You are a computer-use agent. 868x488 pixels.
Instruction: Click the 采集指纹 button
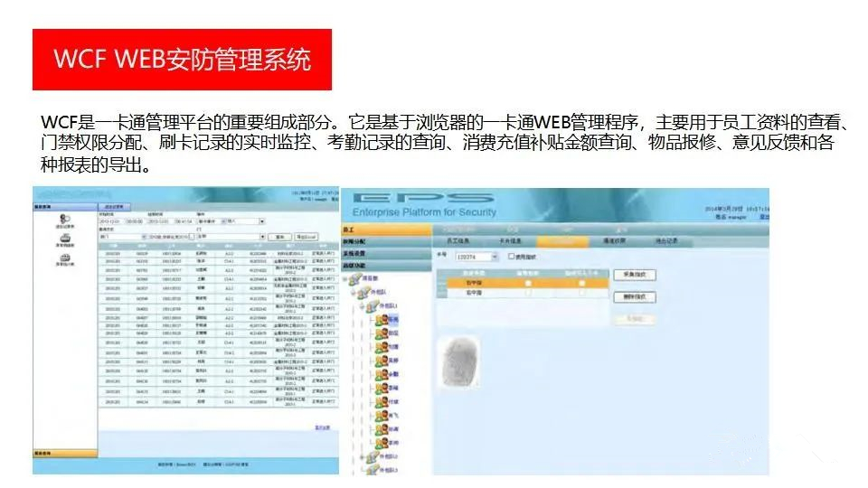(x=635, y=275)
